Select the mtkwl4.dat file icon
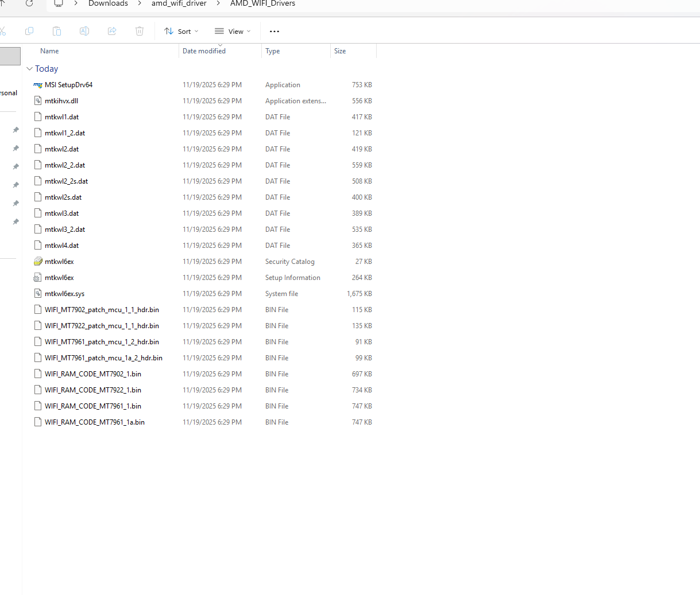Image resolution: width=700 pixels, height=595 pixels. click(x=38, y=246)
